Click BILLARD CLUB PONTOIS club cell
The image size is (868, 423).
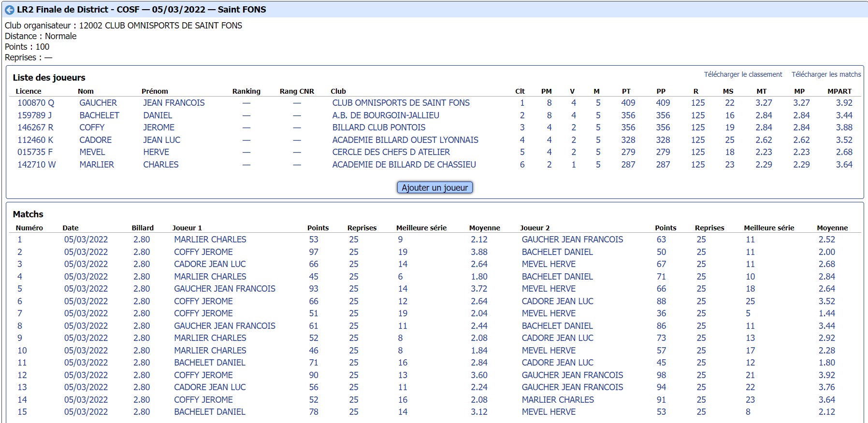[379, 127]
